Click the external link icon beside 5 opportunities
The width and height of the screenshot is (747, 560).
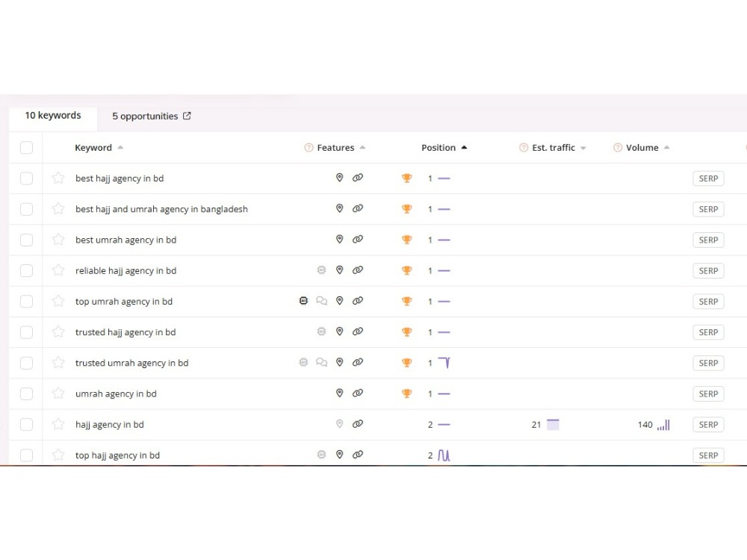(x=187, y=116)
